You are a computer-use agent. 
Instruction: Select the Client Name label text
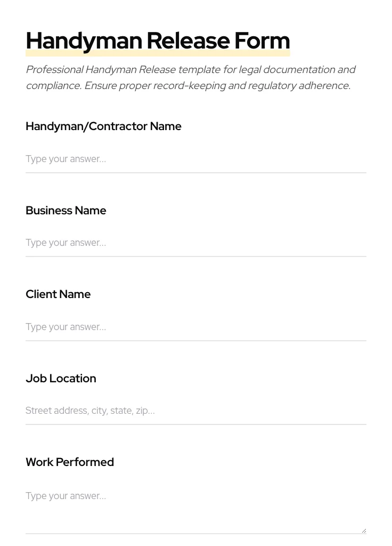pos(58,294)
